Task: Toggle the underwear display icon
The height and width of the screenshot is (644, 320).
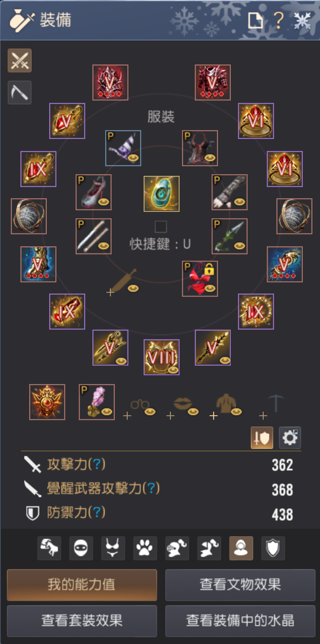Action: (x=113, y=548)
